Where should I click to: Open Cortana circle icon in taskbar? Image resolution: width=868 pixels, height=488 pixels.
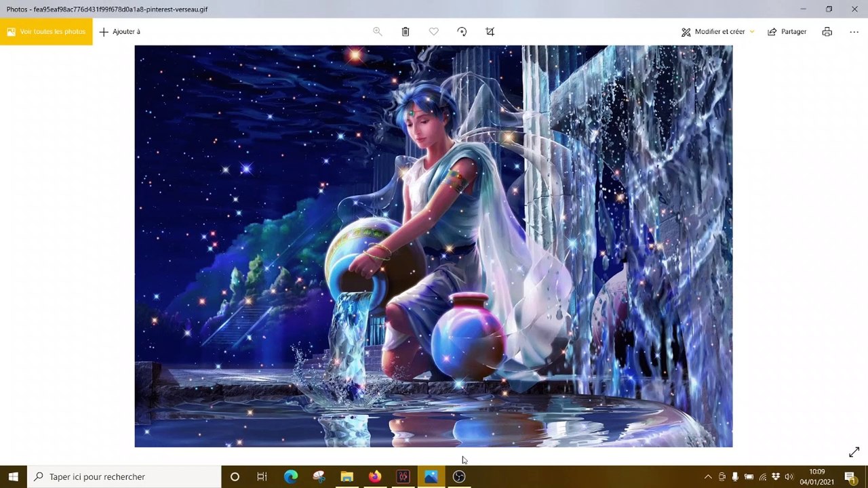235,476
